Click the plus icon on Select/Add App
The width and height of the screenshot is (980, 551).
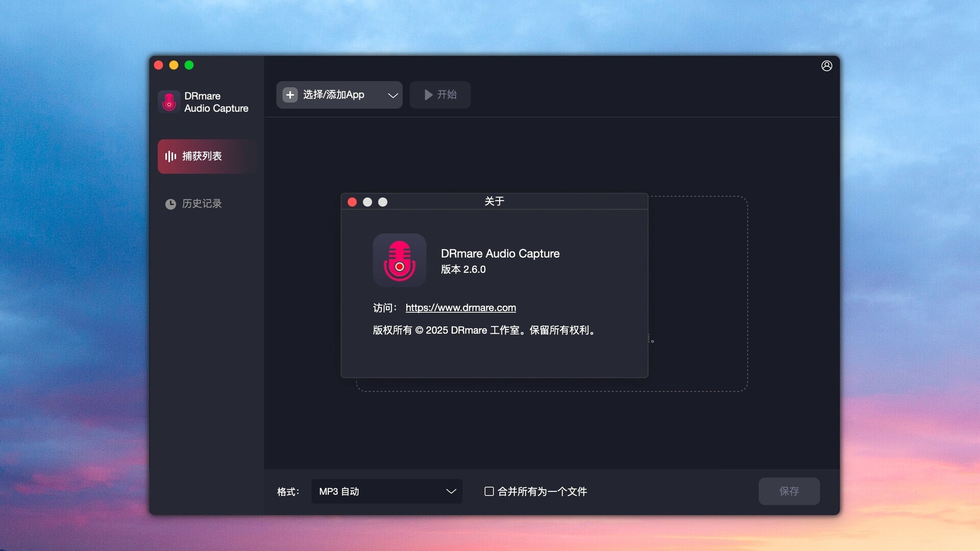pos(290,95)
